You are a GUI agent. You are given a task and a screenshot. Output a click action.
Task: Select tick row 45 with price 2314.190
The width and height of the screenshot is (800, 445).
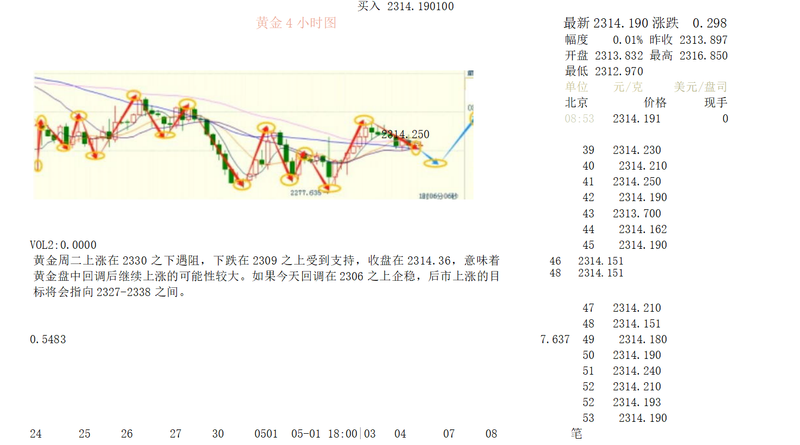[x=624, y=245]
